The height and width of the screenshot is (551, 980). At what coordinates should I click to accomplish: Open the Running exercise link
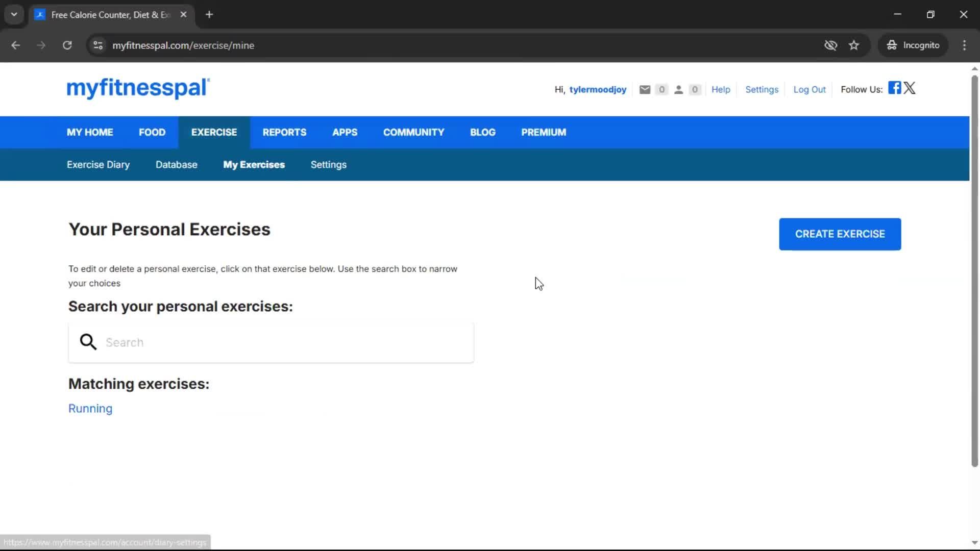click(x=90, y=409)
